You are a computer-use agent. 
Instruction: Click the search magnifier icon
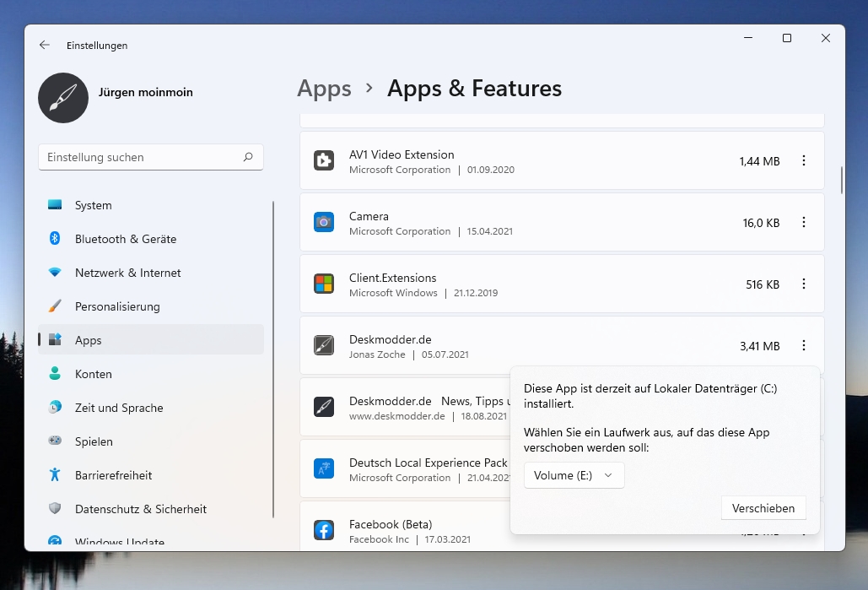248,157
